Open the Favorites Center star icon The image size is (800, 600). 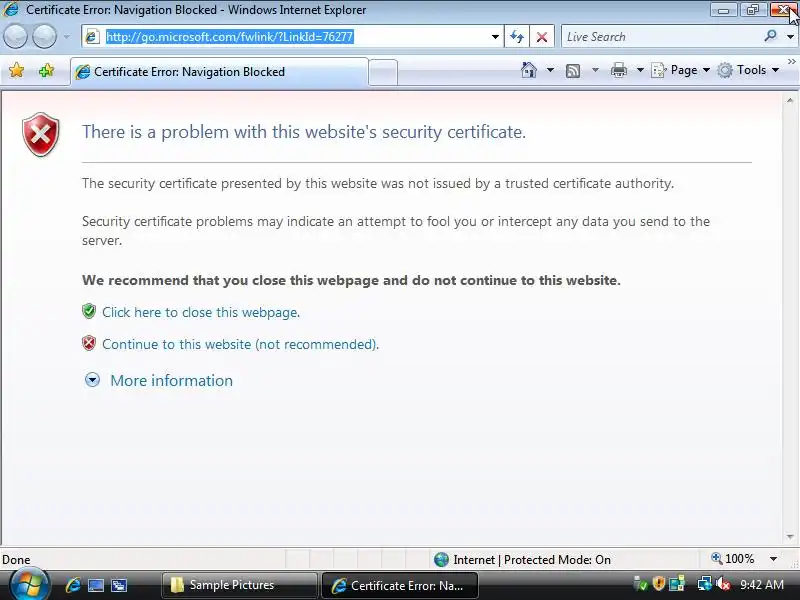(16, 70)
